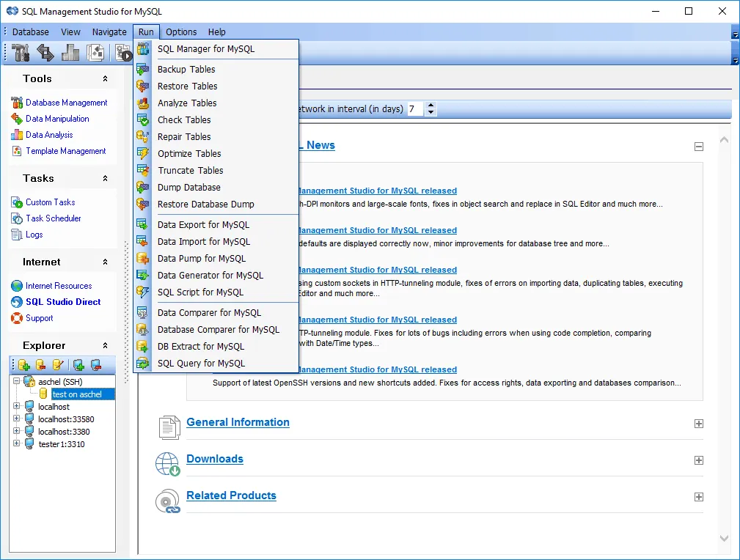The height and width of the screenshot is (560, 740).
Task: Click the Task Scheduler clock icon
Action: [17, 218]
